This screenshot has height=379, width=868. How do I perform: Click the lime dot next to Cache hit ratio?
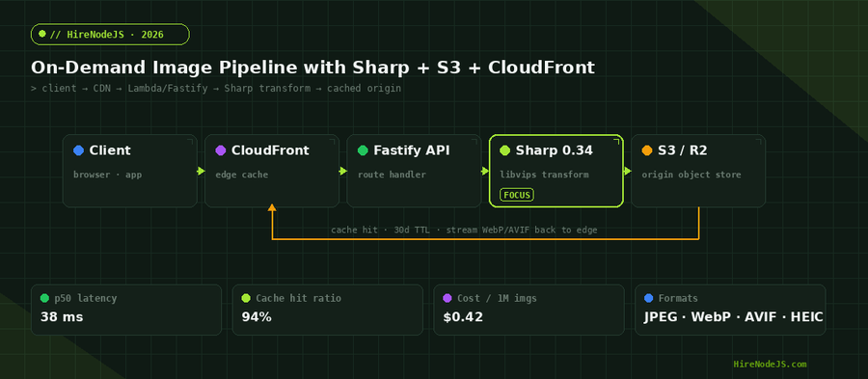246,299
